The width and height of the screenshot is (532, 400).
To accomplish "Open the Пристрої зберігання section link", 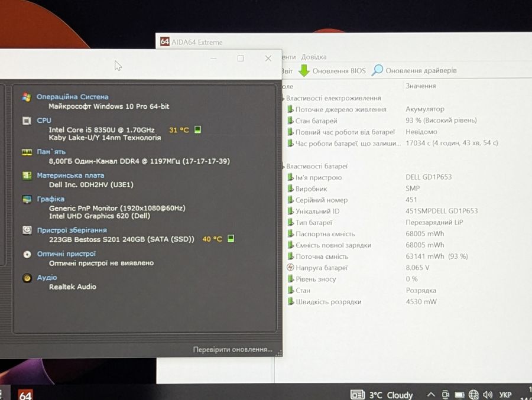I will (x=72, y=230).
